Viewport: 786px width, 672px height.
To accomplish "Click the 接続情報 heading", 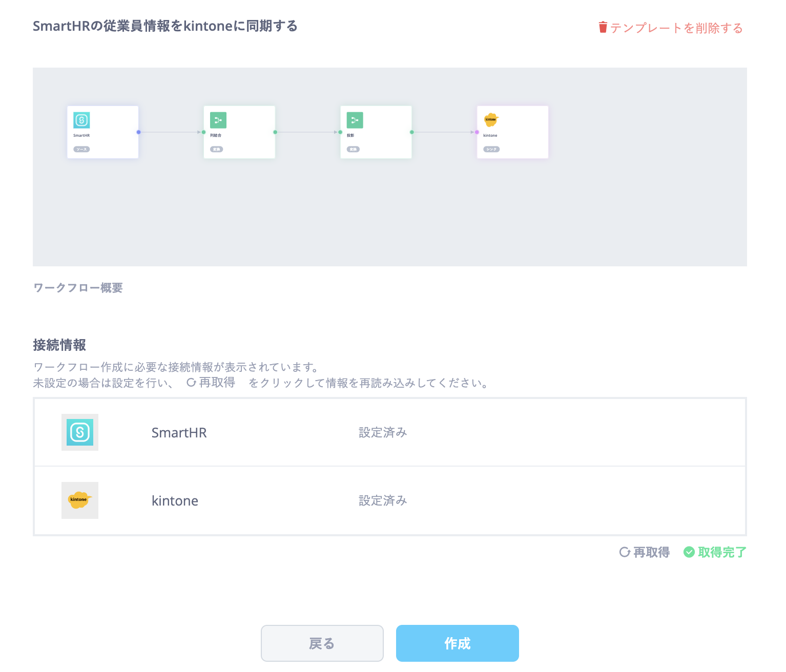I will tap(59, 345).
